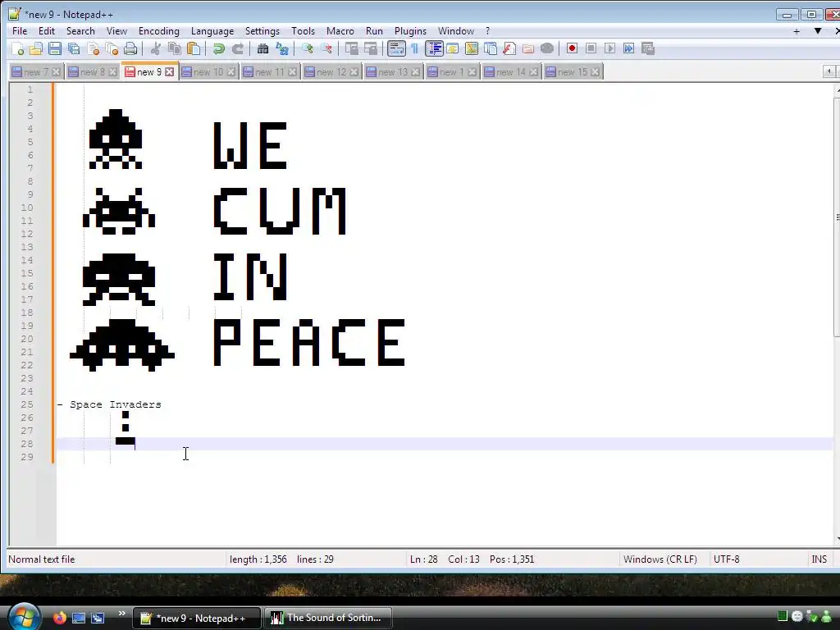Switch to the new 12 tab
Viewport: 840px width, 630px height.
tap(331, 72)
